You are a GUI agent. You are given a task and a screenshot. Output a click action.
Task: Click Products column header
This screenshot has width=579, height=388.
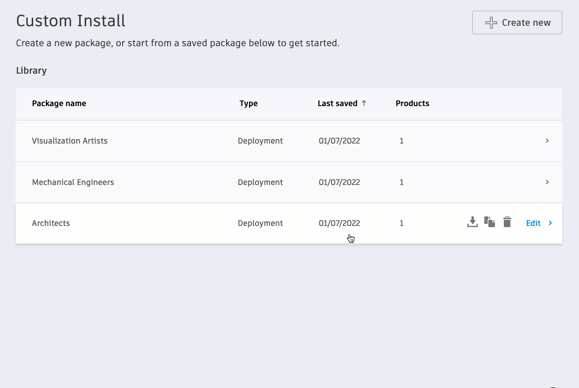pos(412,103)
